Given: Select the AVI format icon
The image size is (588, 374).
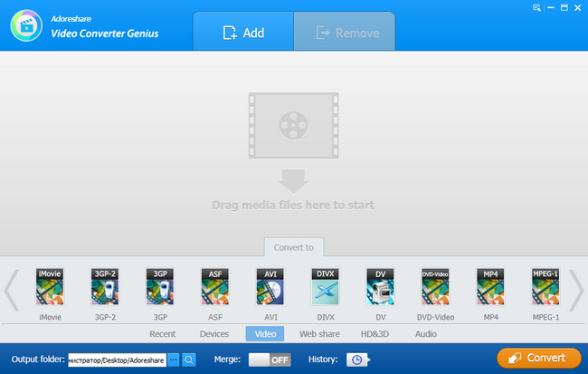Looking at the screenshot, I should click(x=270, y=286).
